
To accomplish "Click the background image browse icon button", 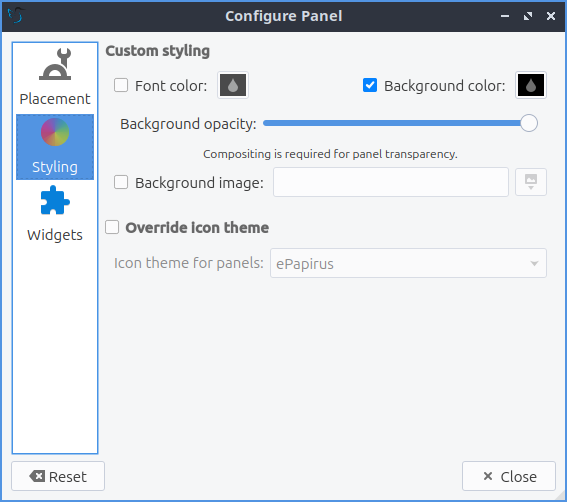I will (530, 182).
